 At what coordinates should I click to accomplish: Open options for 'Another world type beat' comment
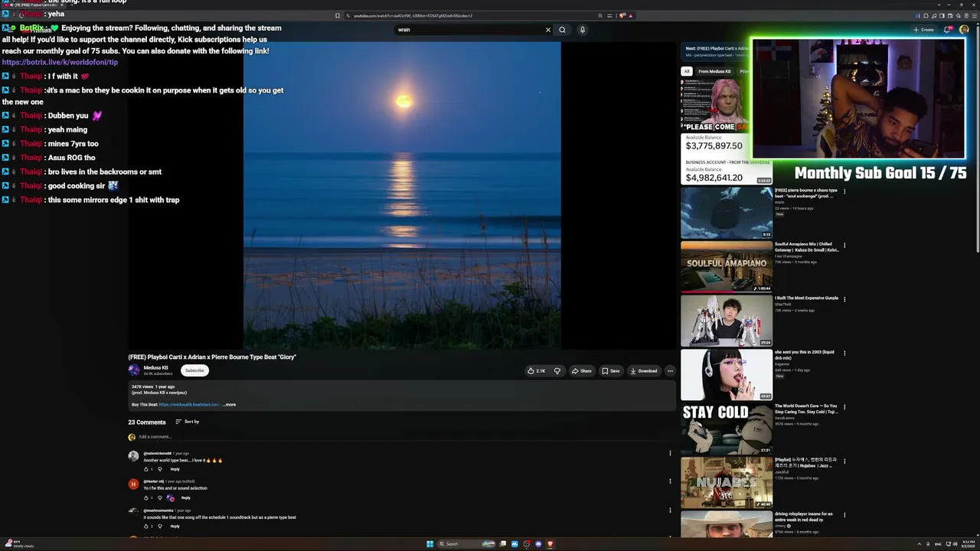[670, 453]
